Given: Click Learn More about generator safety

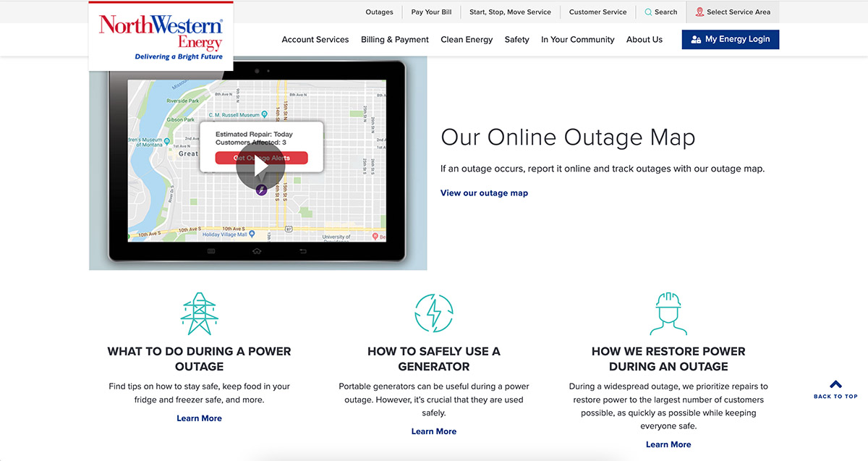Looking at the screenshot, I should pos(434,431).
